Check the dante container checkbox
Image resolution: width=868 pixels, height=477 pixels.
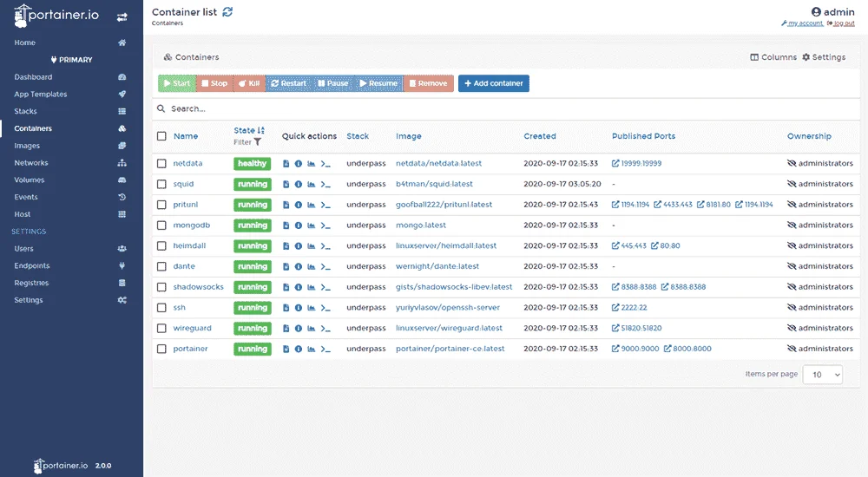pos(161,267)
